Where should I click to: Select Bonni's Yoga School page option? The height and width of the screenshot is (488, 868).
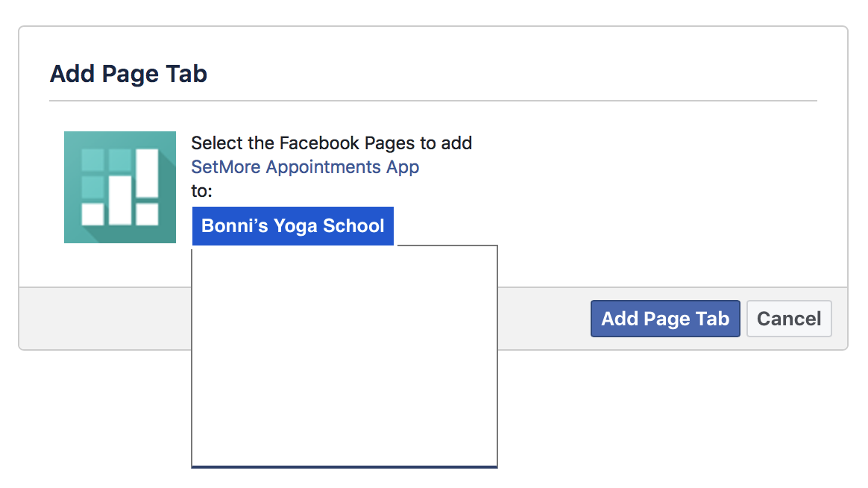[x=293, y=226]
